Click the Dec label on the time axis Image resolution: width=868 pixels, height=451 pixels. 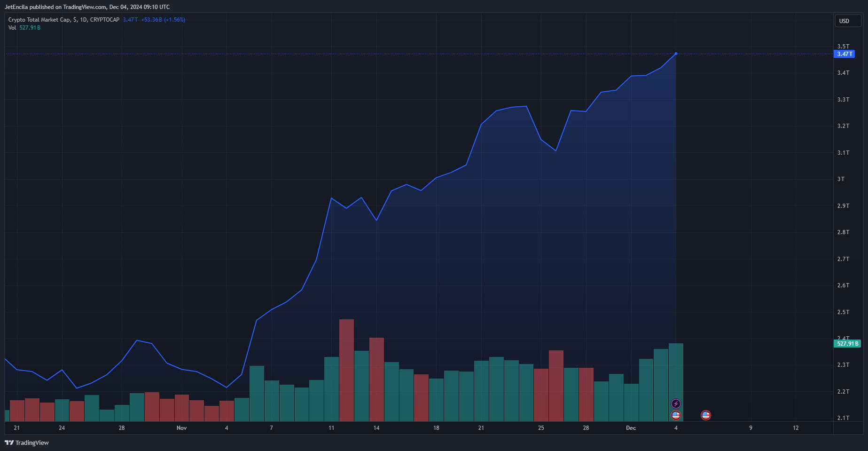tap(631, 428)
